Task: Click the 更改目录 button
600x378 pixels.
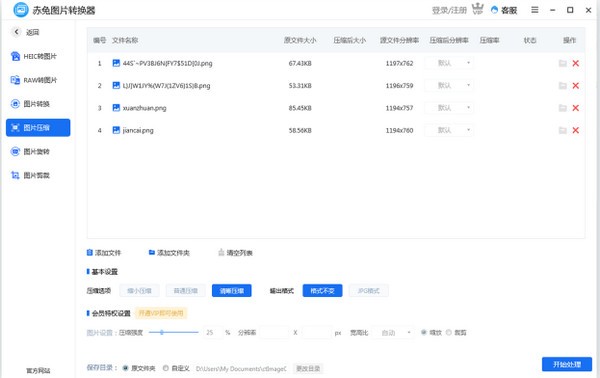Action: pyautogui.click(x=308, y=368)
